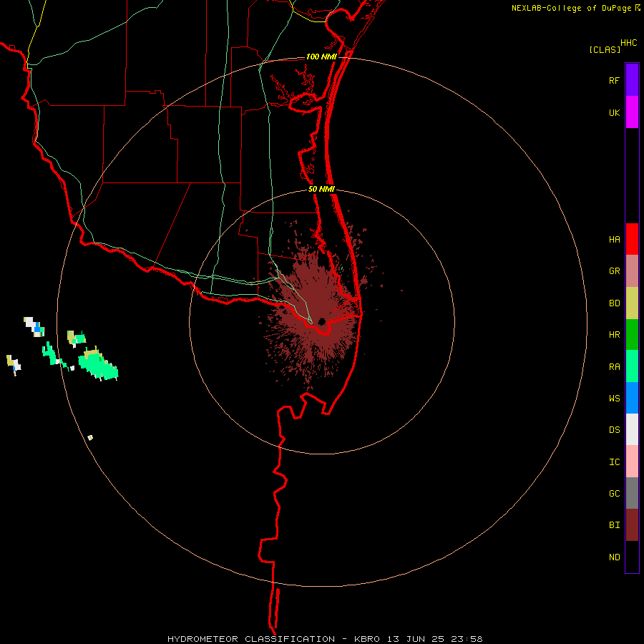Click the UK magenta legend color swatch
The width and height of the screenshot is (644, 644).
(x=632, y=112)
